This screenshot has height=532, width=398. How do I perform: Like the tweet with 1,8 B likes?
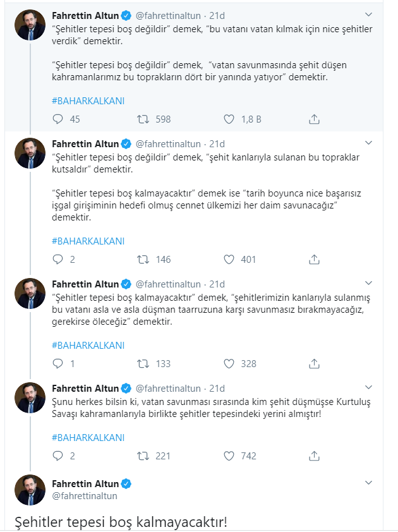(x=229, y=119)
